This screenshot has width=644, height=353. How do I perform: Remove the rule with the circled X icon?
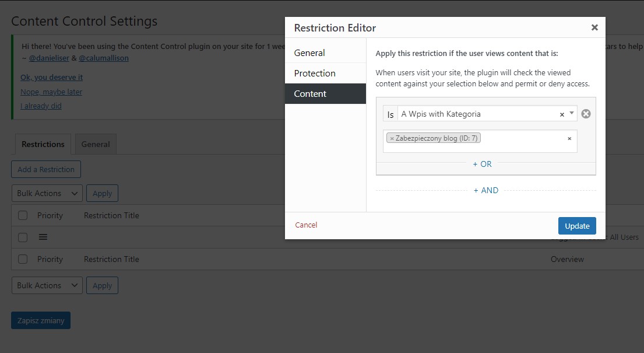pos(586,114)
